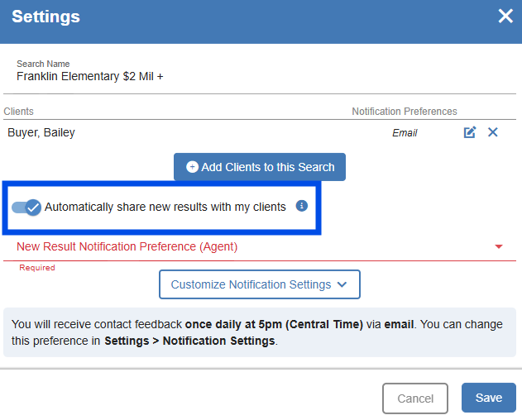The image size is (522, 420).
Task: Click the Notification Preferences column header
Action: click(404, 112)
